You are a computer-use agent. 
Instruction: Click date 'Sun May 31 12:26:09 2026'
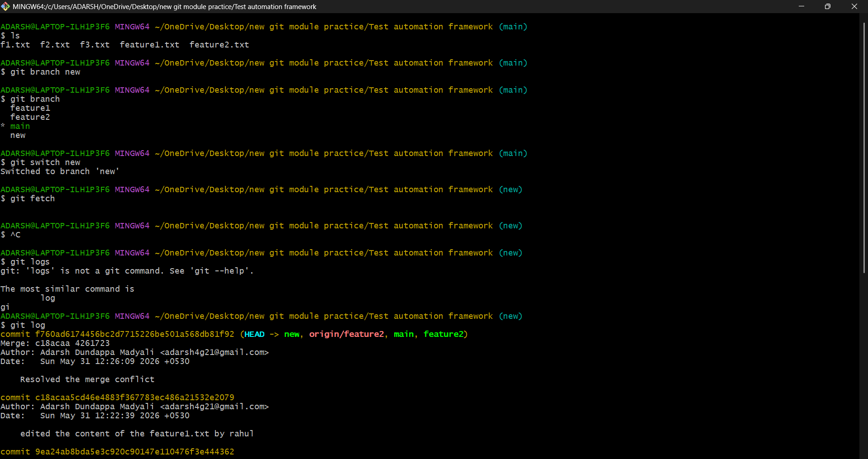100,361
